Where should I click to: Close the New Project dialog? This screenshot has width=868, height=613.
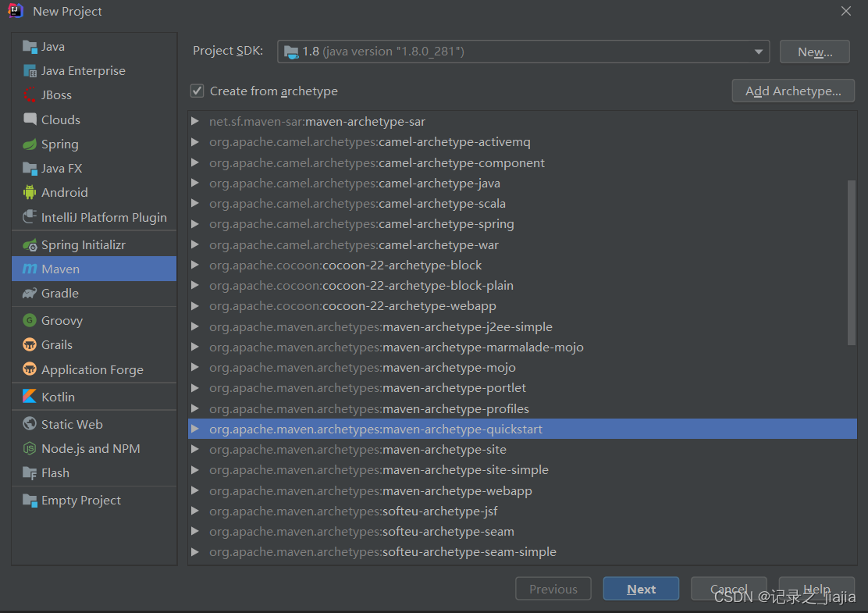coord(846,11)
